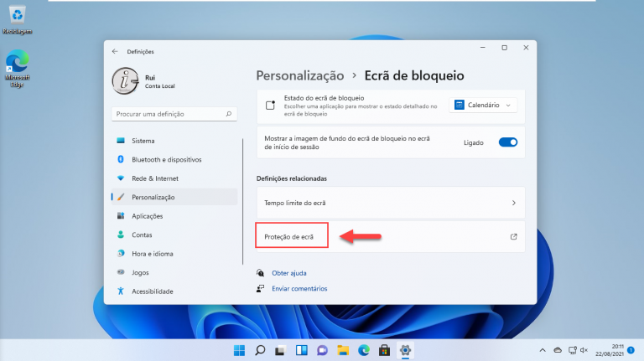Open Task View from the taskbar

281,350
